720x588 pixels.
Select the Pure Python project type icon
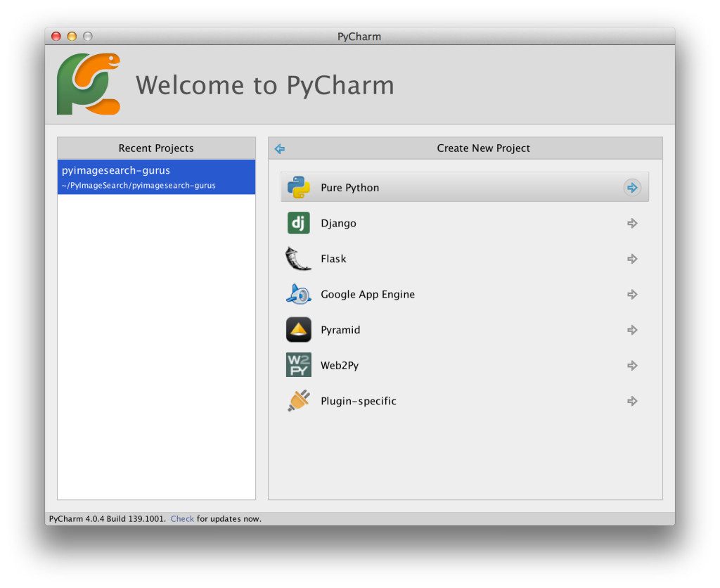click(x=298, y=187)
